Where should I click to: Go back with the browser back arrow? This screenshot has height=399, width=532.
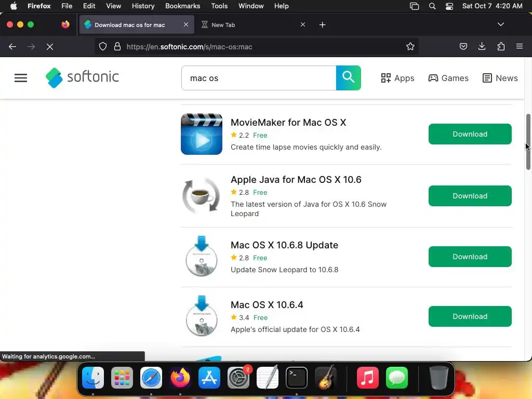[x=12, y=46]
